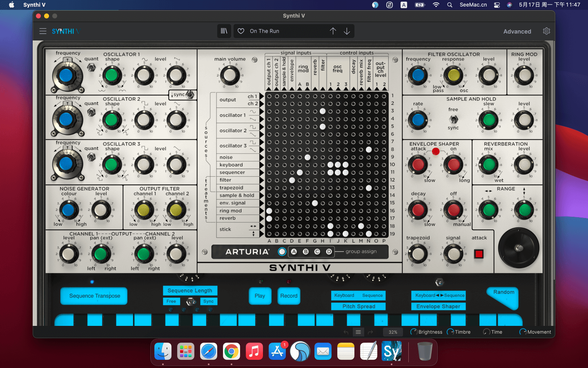Open the preset library browser icon
Viewport: 588px width, 368px height.
point(224,31)
